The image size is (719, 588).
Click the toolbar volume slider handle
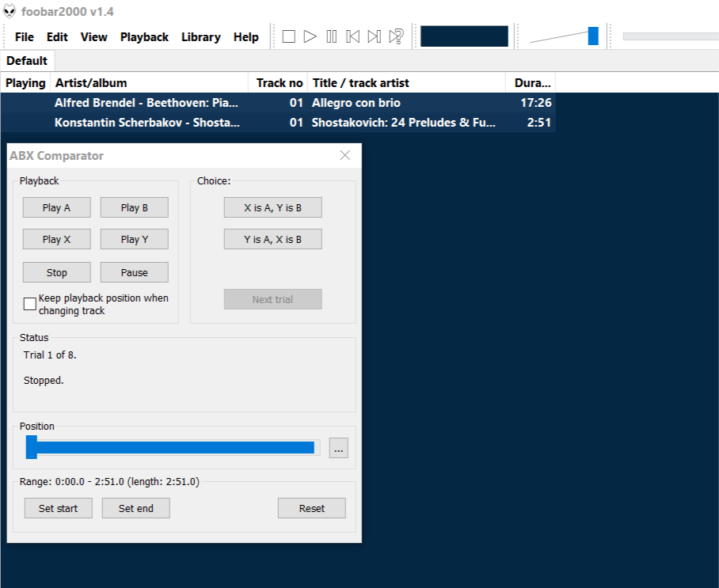[593, 36]
